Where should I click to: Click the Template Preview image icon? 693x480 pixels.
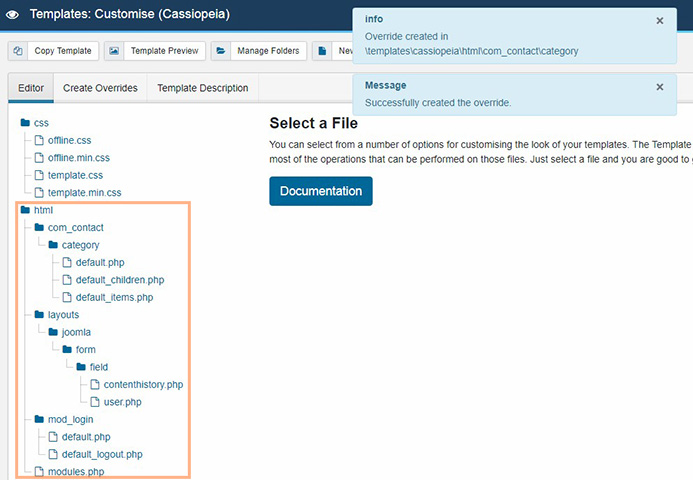click(115, 51)
